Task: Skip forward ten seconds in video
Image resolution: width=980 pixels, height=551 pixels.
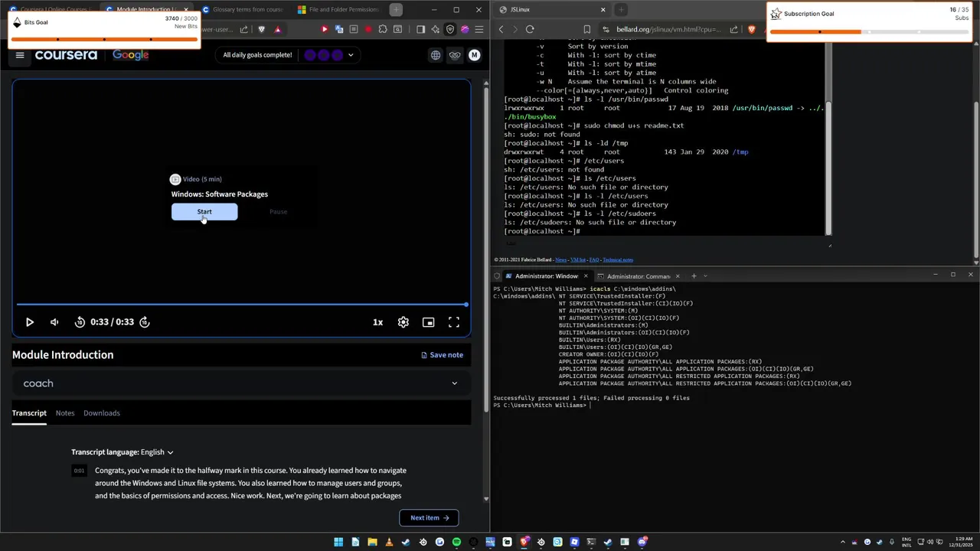Action: tap(145, 322)
